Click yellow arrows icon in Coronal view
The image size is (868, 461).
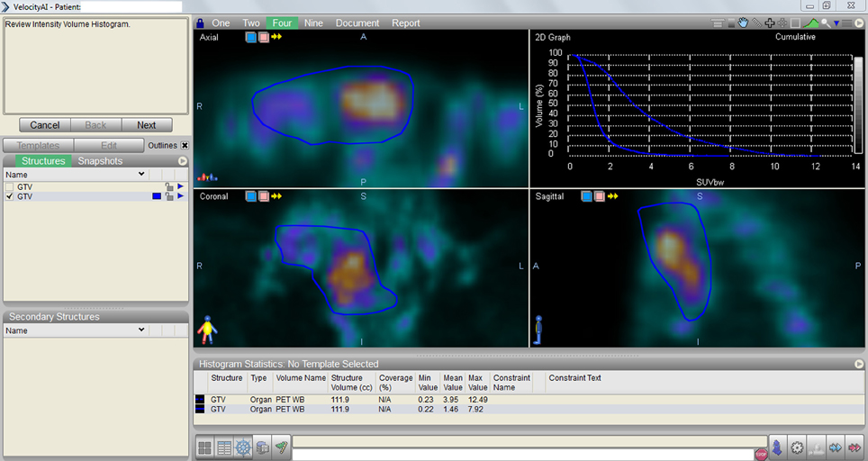(x=276, y=196)
